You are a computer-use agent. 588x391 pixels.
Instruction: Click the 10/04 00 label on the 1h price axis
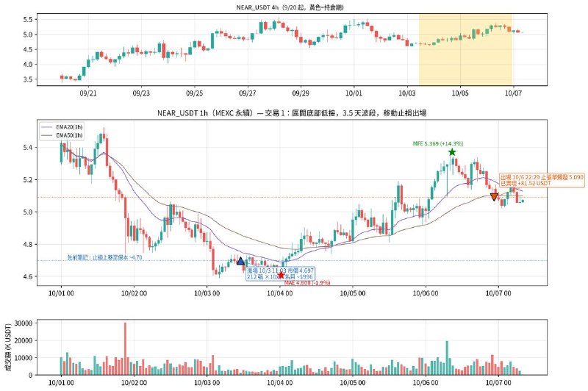pos(280,293)
